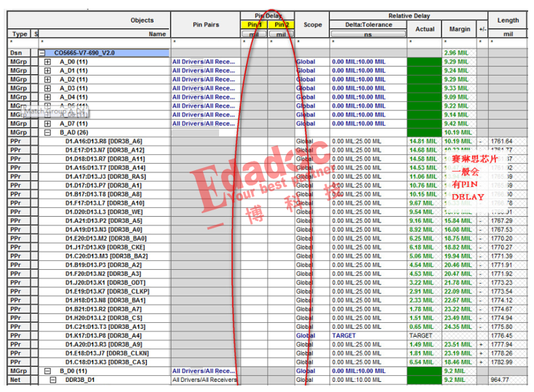Screen dimensions: 534x392
Task: Expand the A_D4 (11) match group
Action: (x=48, y=97)
